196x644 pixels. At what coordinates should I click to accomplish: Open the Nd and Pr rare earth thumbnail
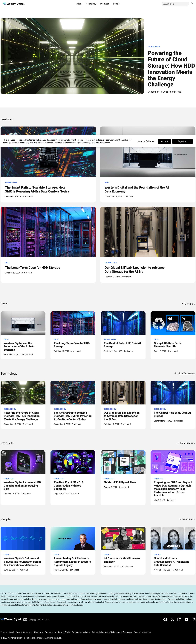tap(173, 323)
